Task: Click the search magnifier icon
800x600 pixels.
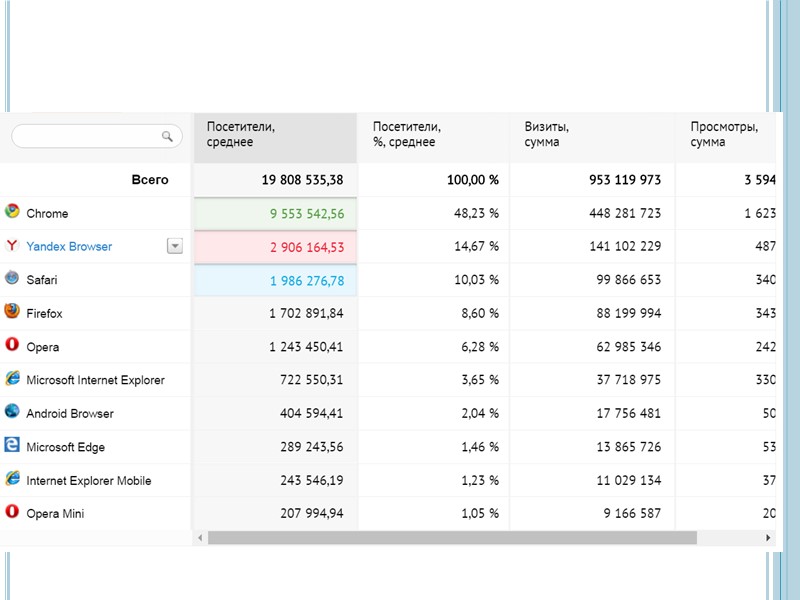Action: [167, 136]
